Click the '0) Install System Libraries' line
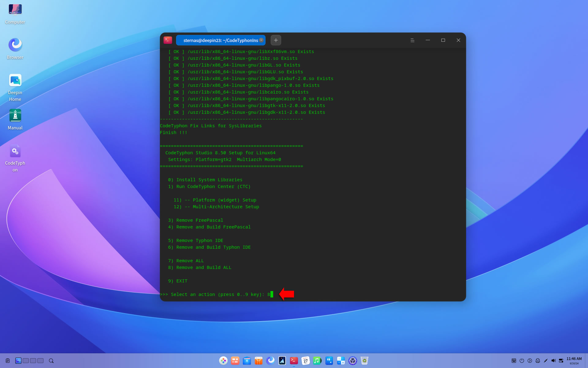Viewport: 588px width, 368px height. click(205, 180)
